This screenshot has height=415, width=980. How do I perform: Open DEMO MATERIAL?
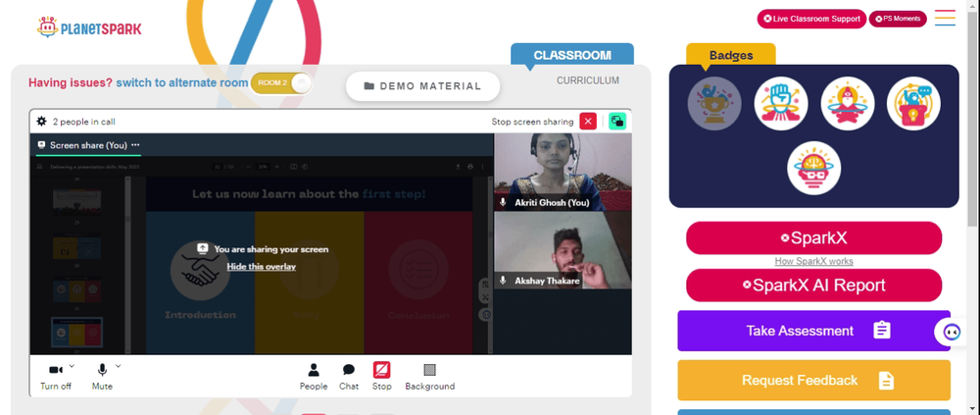pos(423,86)
